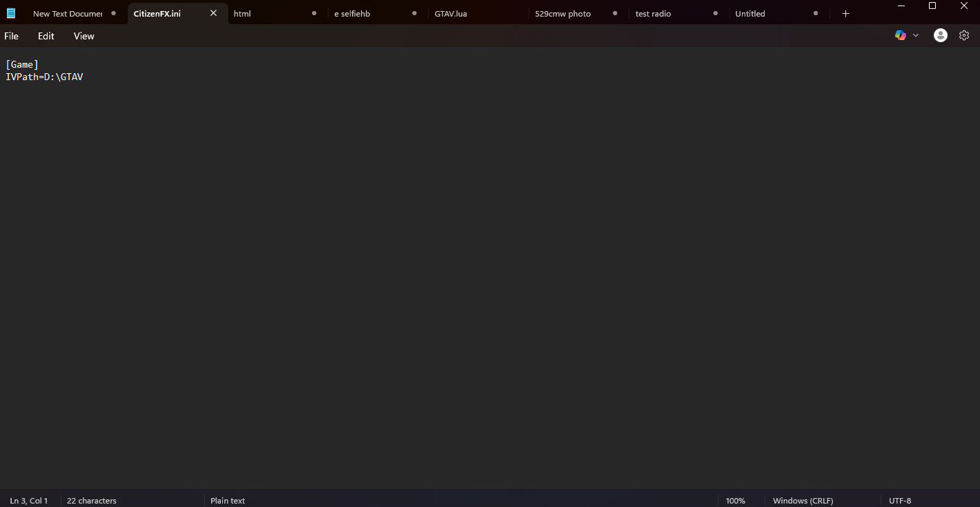Add a new tab with plus icon

pos(845,14)
